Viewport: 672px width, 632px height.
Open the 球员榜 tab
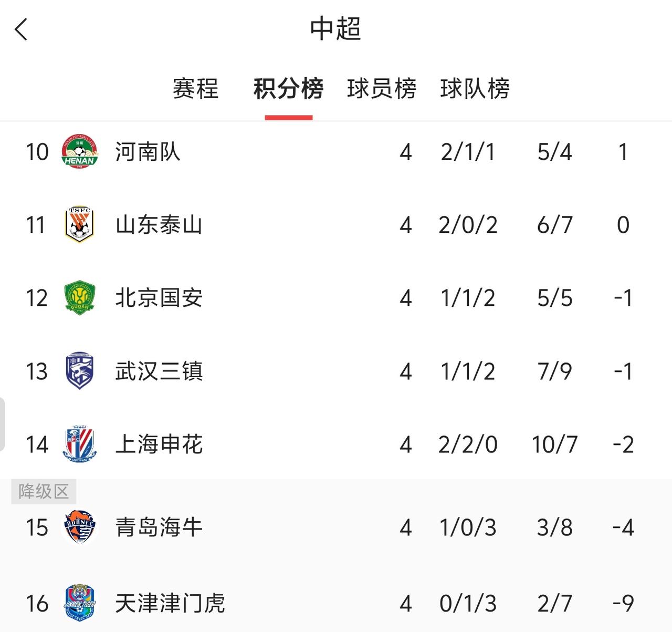click(x=382, y=89)
